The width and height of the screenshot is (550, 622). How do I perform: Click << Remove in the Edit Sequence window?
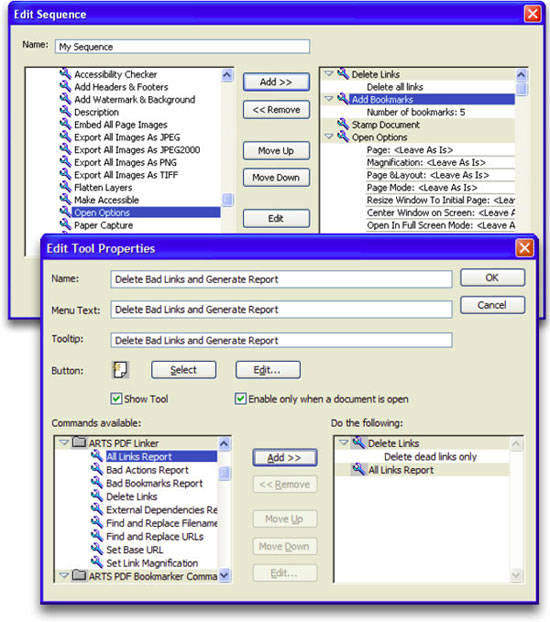276,109
